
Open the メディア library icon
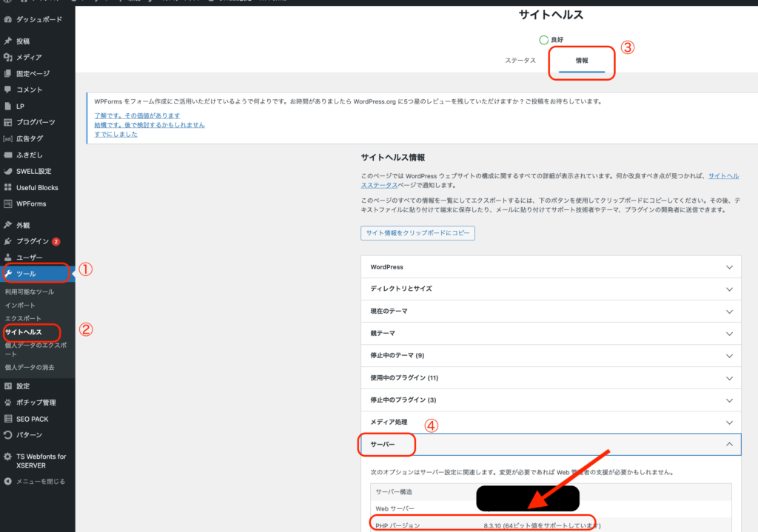coord(10,58)
